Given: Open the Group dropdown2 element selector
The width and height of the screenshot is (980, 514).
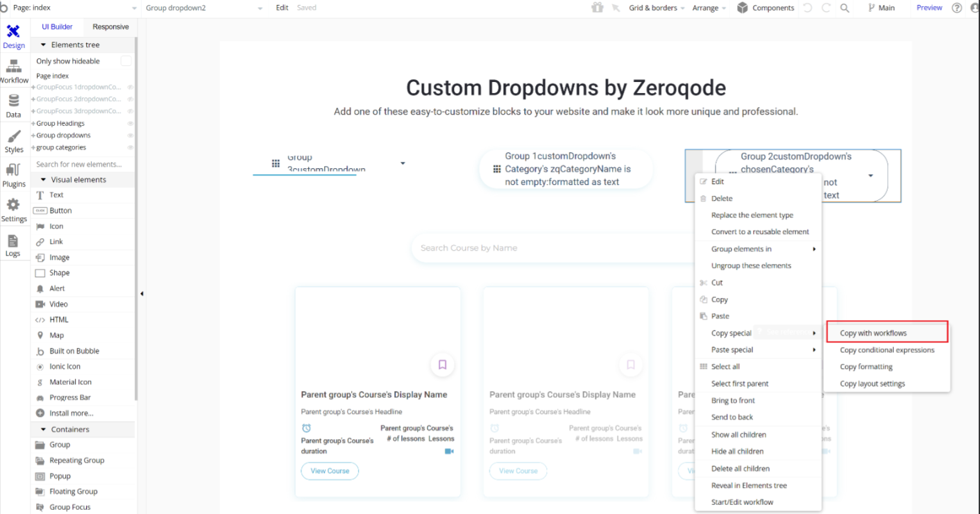Looking at the screenshot, I should [204, 8].
